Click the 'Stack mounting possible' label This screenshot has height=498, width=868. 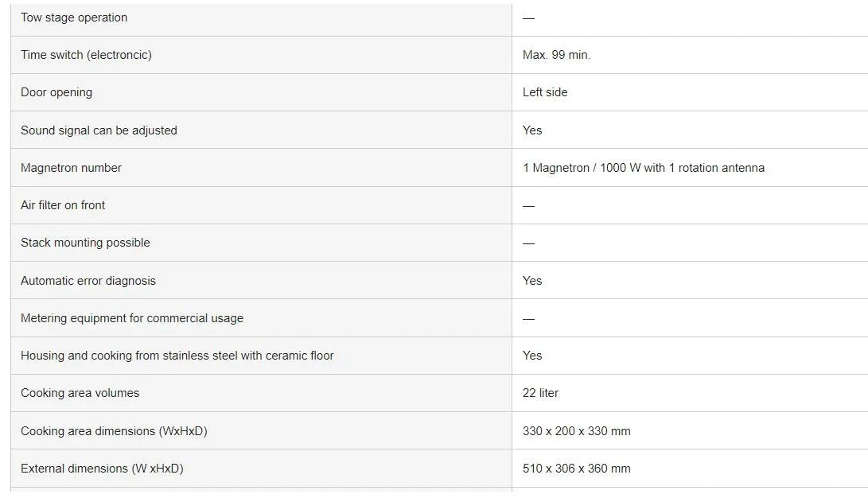(85, 243)
